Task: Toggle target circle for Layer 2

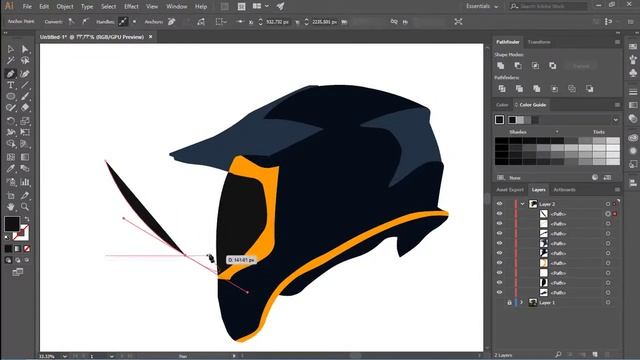Action: tap(608, 204)
